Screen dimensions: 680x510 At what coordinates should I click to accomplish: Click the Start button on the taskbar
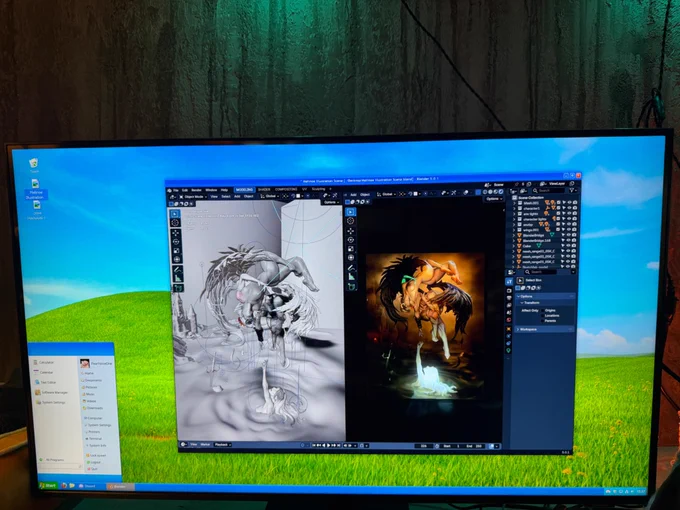click(x=48, y=485)
